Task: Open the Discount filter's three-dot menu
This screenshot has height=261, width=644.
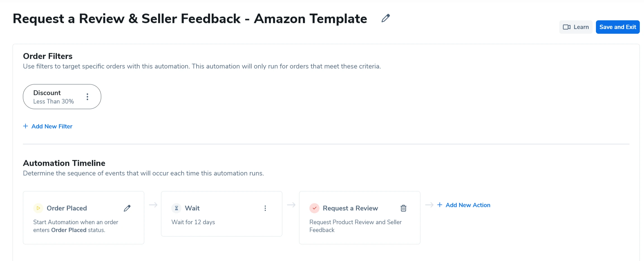Action: coord(87,97)
